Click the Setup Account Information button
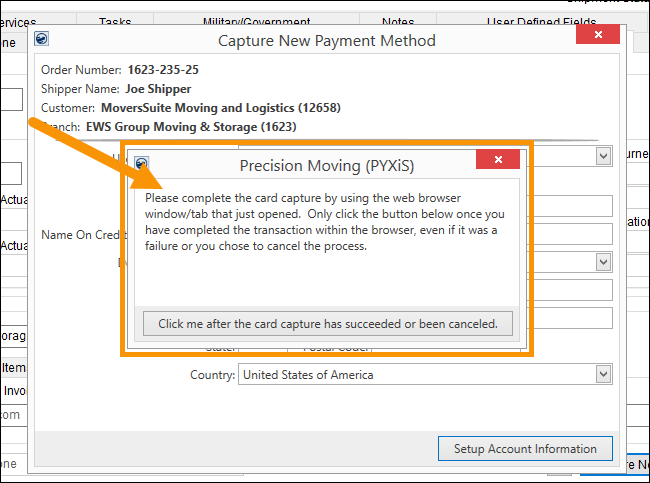Image resolution: width=650 pixels, height=483 pixels. (x=525, y=449)
